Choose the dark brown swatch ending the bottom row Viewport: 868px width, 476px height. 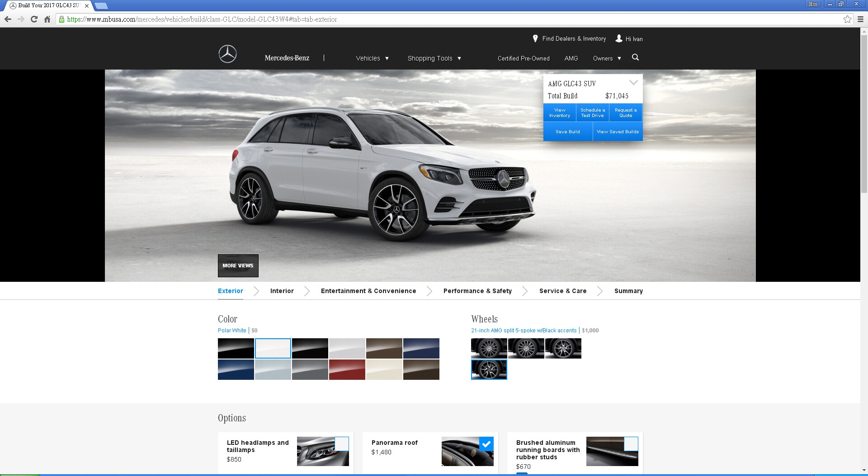click(x=421, y=369)
